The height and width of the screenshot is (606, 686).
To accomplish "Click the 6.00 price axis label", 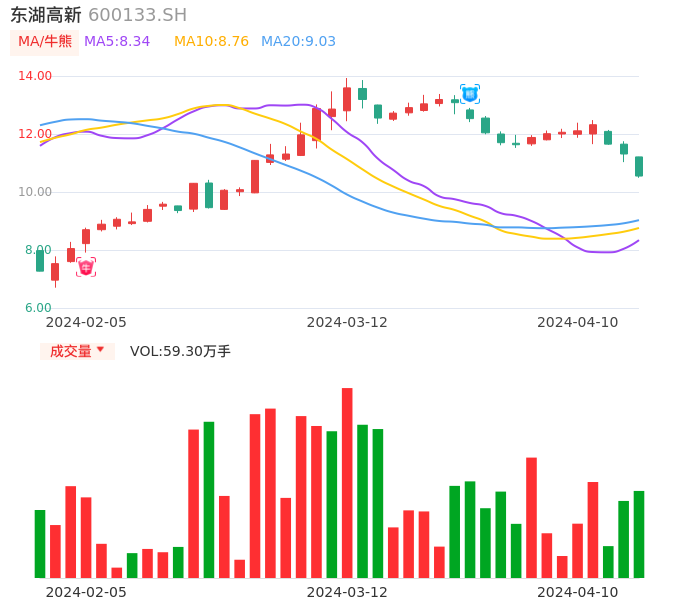I will pos(39,308).
